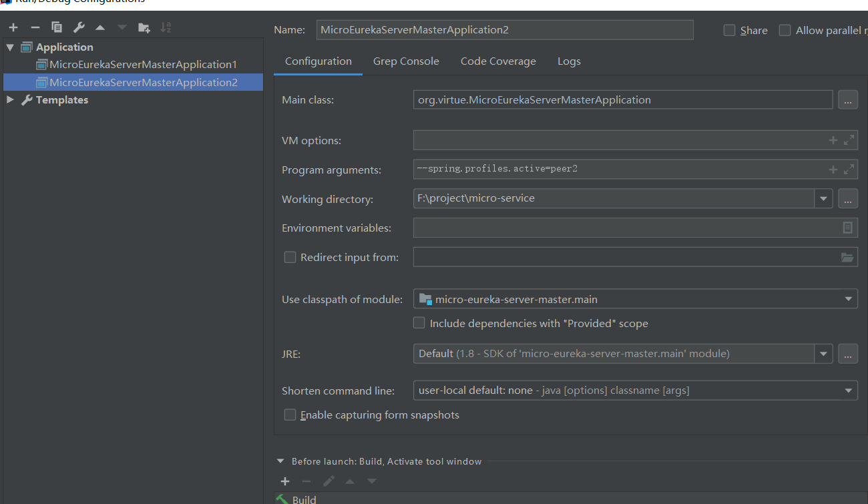The height and width of the screenshot is (504, 868).
Task: Click the Application folder icon in tree
Action: tap(27, 47)
